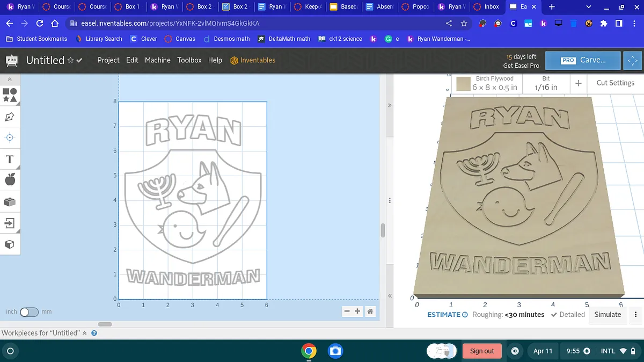Screen dimensions: 644x362
Task: Toggle units between inch and mm
Action: [29, 312]
